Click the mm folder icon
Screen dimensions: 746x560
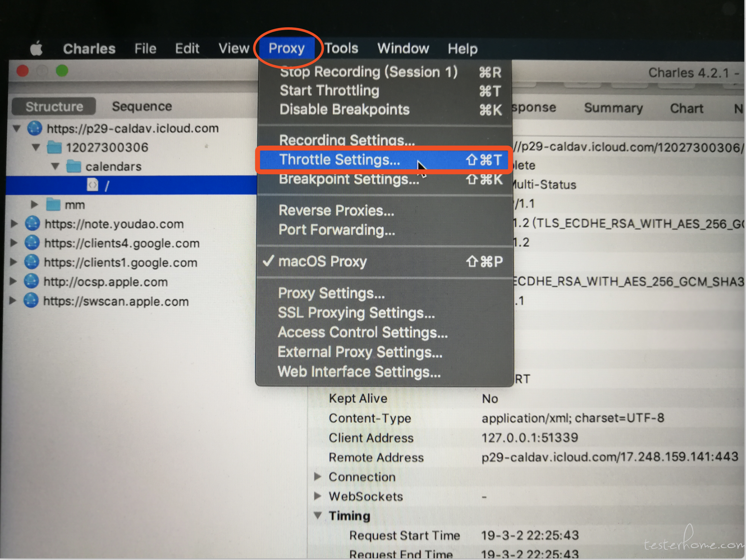(x=53, y=204)
